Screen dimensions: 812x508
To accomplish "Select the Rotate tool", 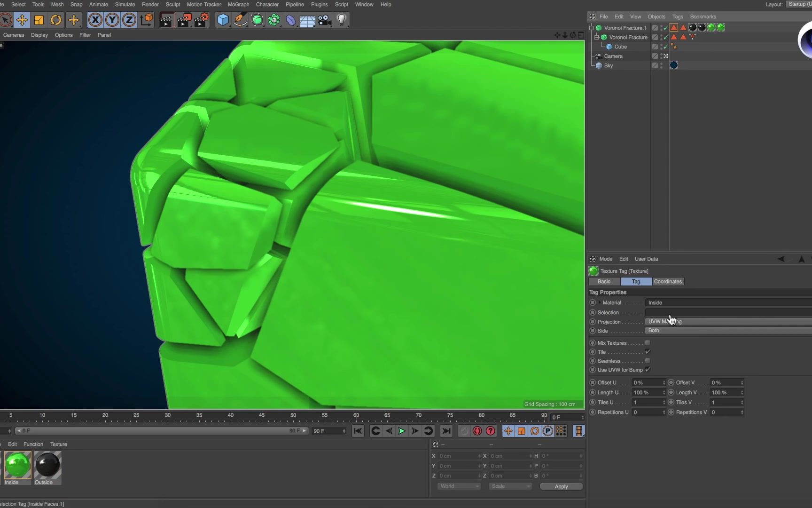I will pyautogui.click(x=56, y=20).
